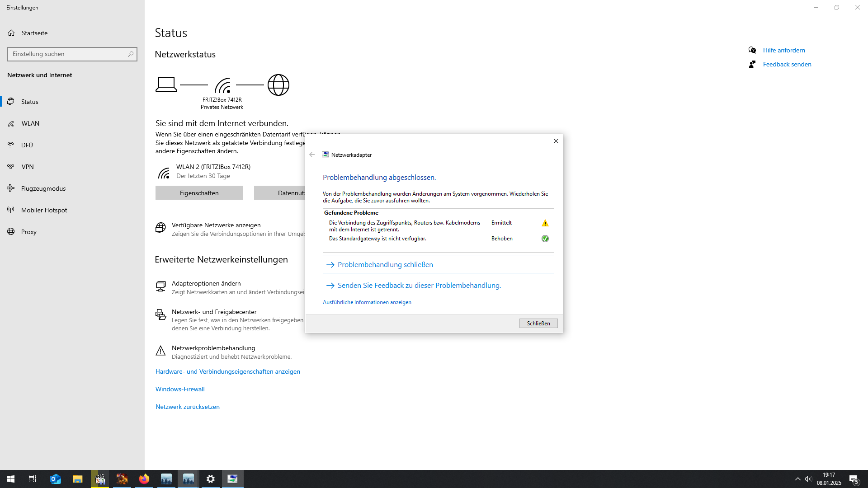Click the DFÜ dial-up icon

tap(11, 145)
